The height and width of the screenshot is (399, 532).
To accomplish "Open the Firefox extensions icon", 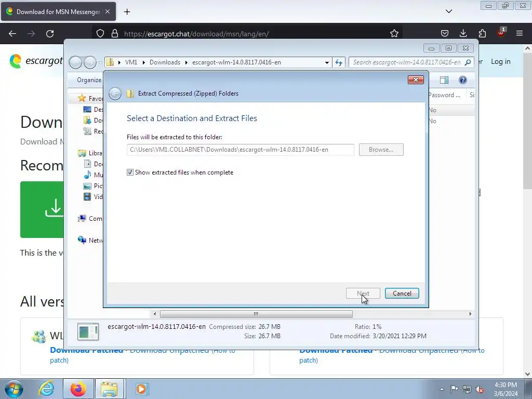I will 482,33.
